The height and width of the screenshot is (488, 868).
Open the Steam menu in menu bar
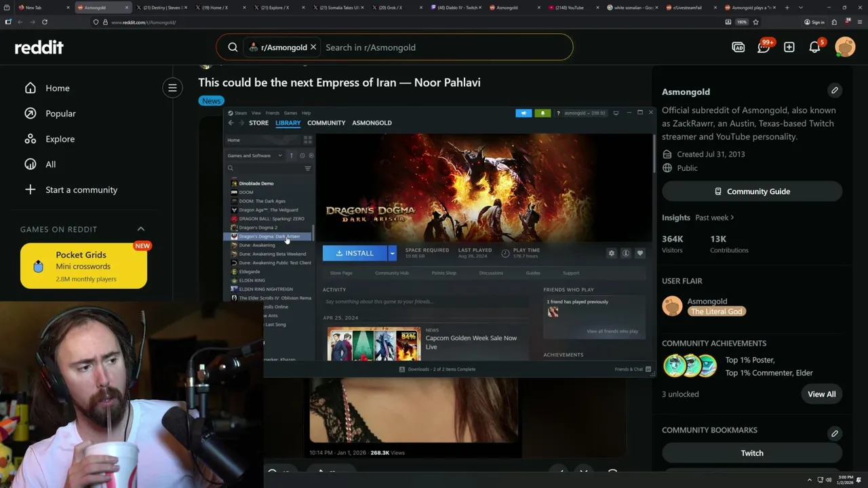pos(241,113)
